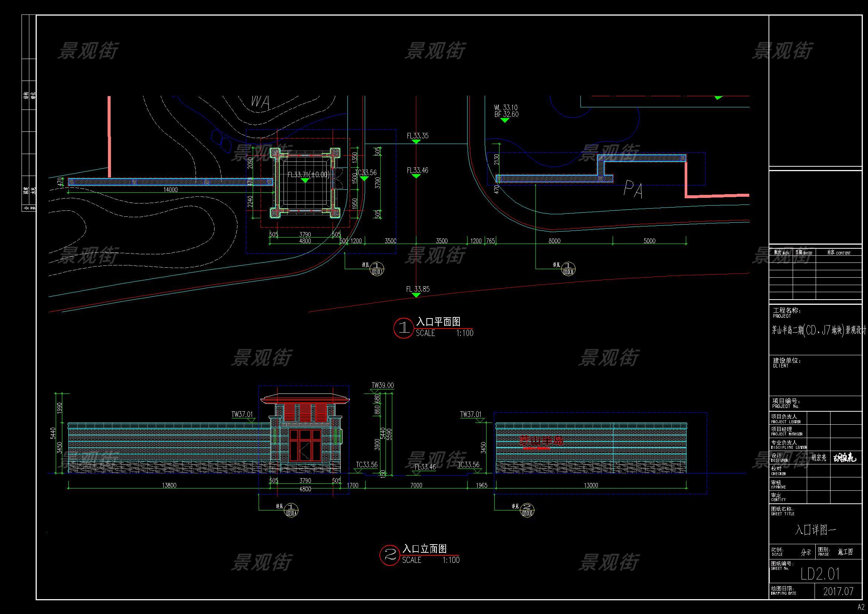Click the circled 2 detail callout below the right elevation wall
The image size is (868, 614).
[x=527, y=510]
